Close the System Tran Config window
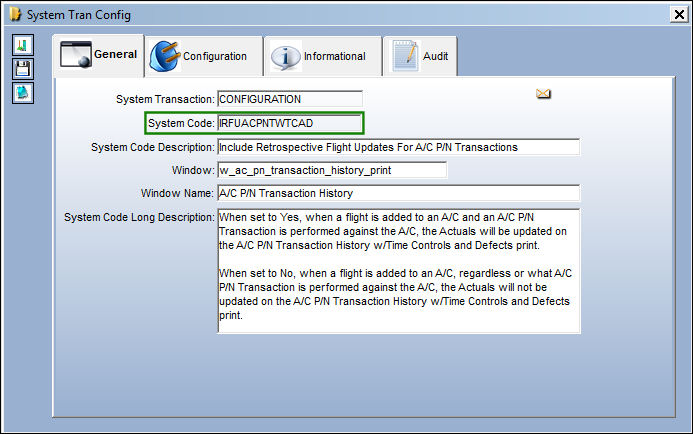 coord(679,15)
